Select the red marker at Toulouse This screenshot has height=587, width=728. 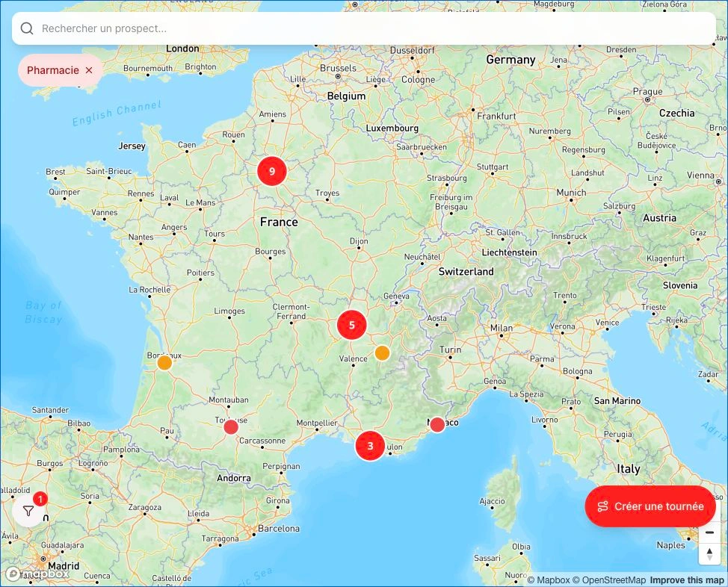pos(231,427)
